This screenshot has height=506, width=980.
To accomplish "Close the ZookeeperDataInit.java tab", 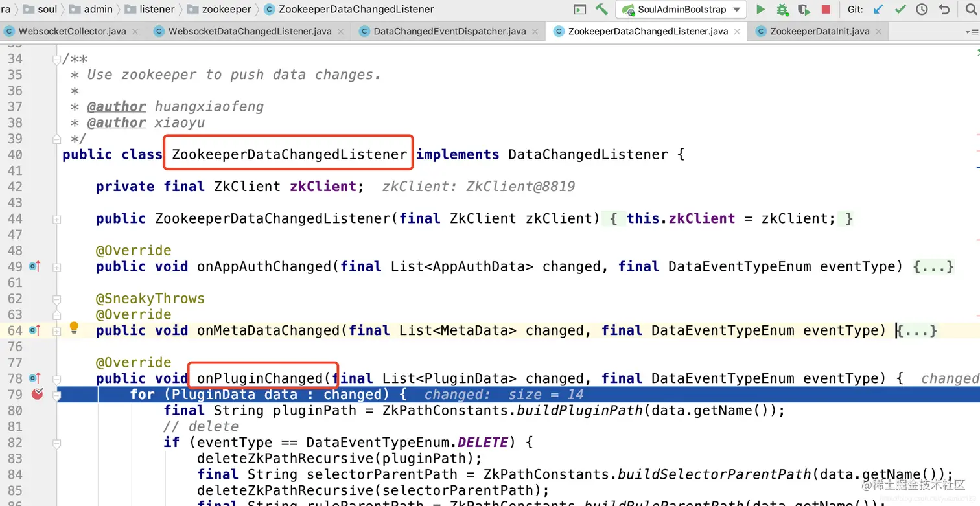I will pyautogui.click(x=878, y=31).
